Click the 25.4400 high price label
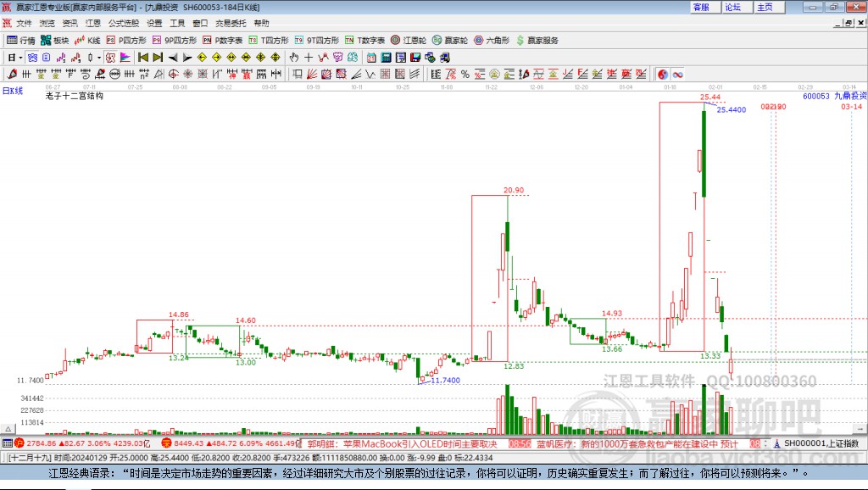The height and width of the screenshot is (490, 868). pos(732,109)
